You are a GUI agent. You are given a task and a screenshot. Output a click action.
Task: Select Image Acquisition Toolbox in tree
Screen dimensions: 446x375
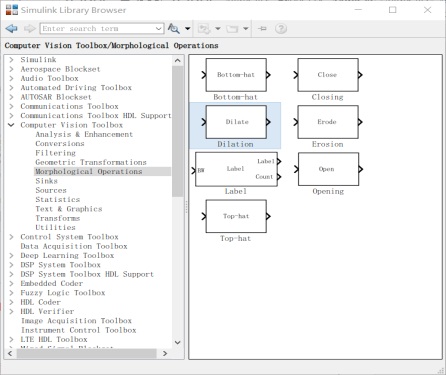76,321
